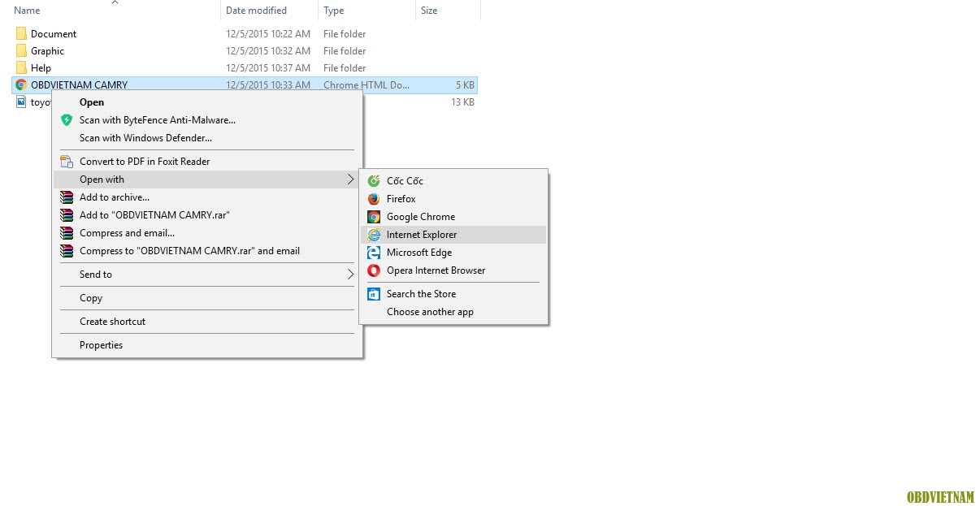
Task: Click the Firefox icon in submenu
Action: [x=374, y=198]
